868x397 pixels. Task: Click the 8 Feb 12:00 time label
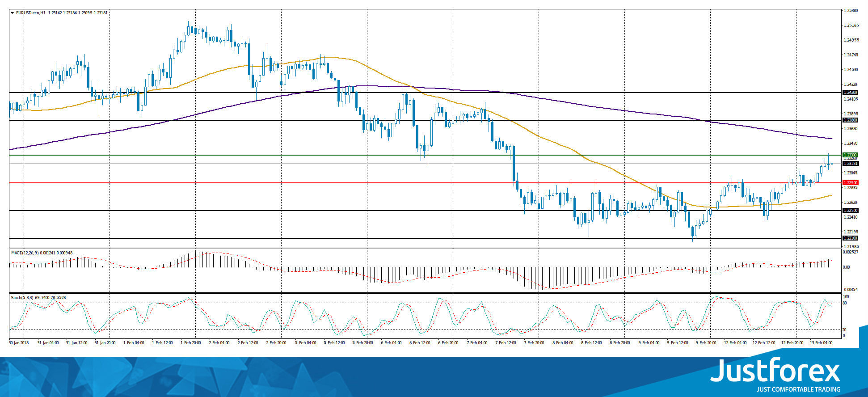click(x=591, y=343)
